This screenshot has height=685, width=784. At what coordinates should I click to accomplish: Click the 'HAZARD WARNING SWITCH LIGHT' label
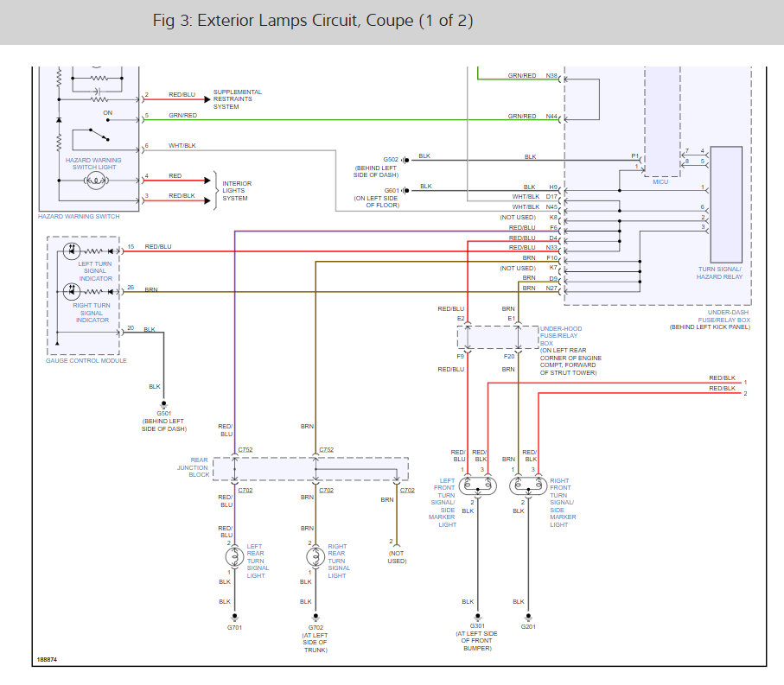93,163
